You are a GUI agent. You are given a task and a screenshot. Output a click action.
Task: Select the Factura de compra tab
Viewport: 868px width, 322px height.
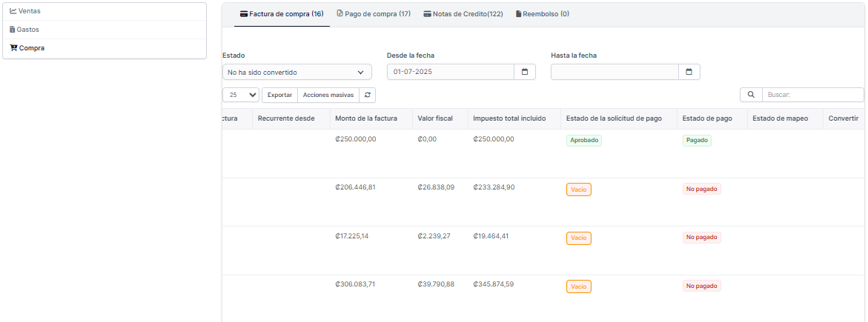[x=282, y=14]
